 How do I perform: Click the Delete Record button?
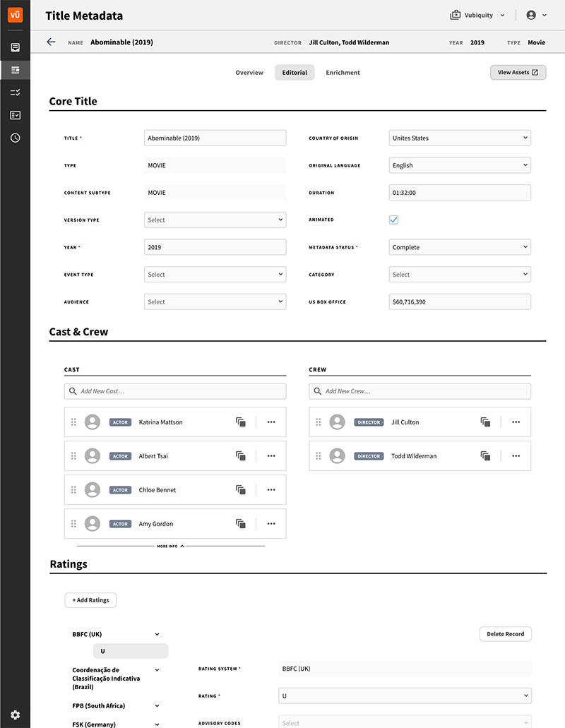[506, 634]
